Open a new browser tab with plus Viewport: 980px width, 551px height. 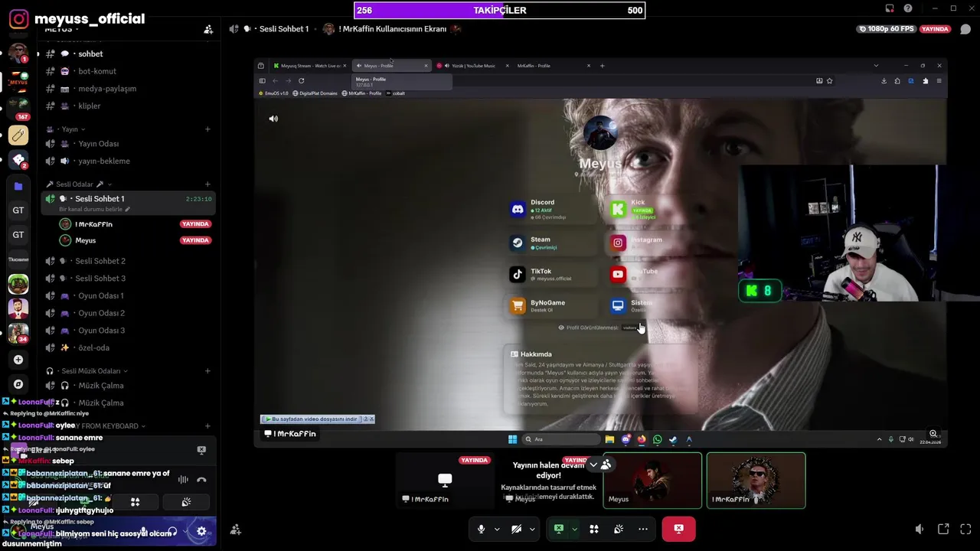pos(602,66)
